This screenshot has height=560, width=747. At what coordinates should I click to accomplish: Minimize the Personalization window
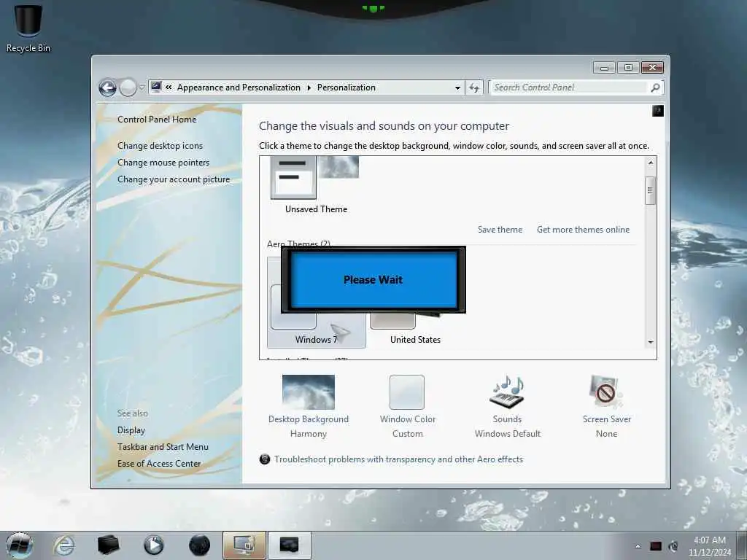point(604,68)
